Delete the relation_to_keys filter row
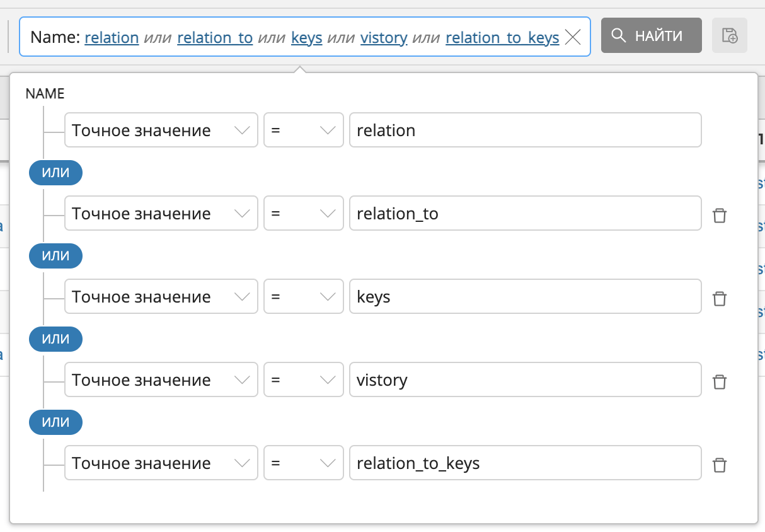765x532 pixels. (719, 465)
